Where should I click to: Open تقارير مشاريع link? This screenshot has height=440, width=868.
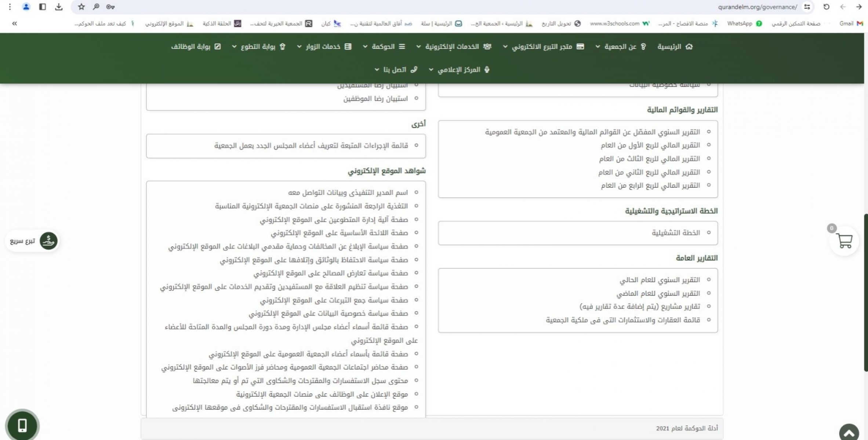click(640, 307)
